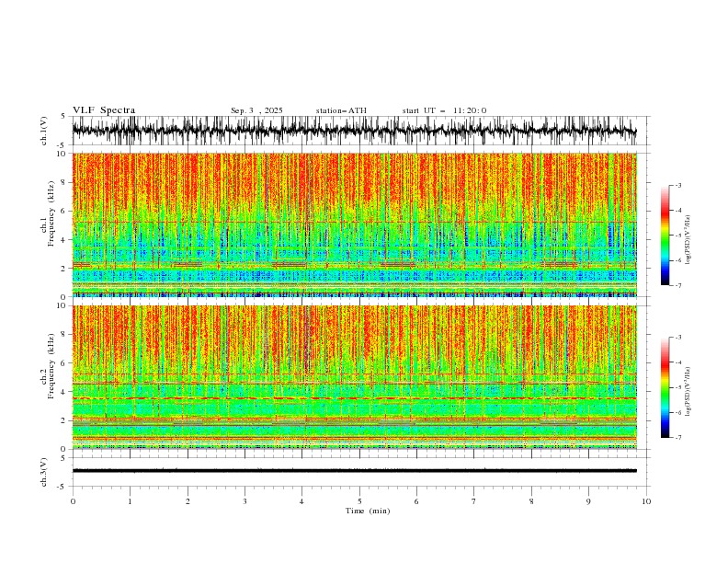Click the "ch.1(V)" waveform axis label
This screenshot has height=563, width=728.
tap(44, 131)
